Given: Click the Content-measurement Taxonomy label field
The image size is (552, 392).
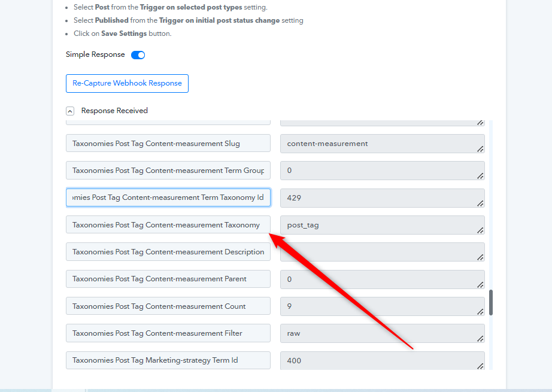Looking at the screenshot, I should tap(168, 225).
